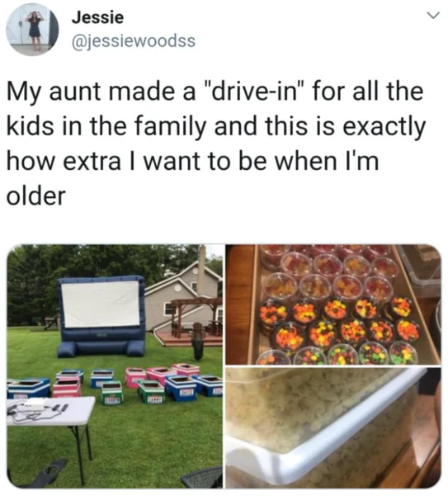Open the backyard drive-in photo

pyautogui.click(x=115, y=366)
